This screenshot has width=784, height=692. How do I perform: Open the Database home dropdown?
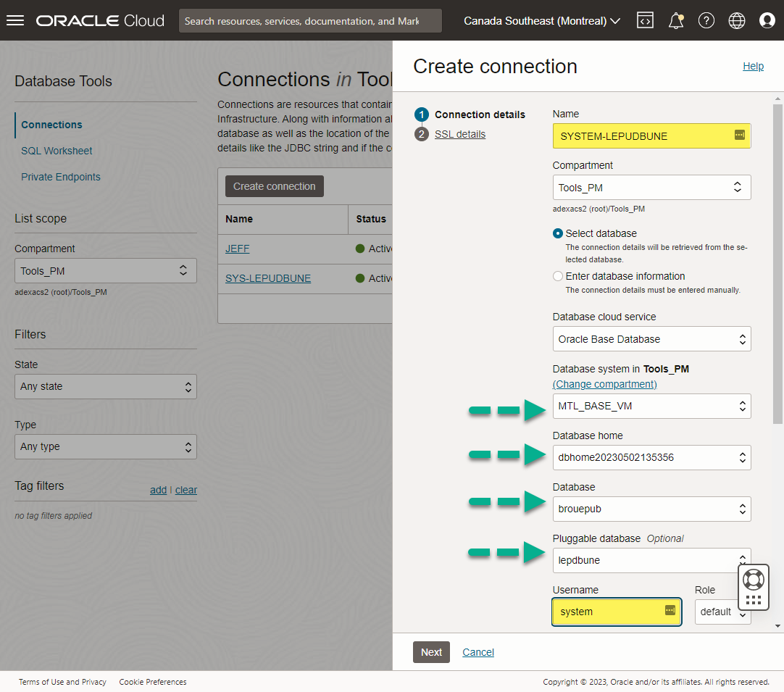[651, 457]
